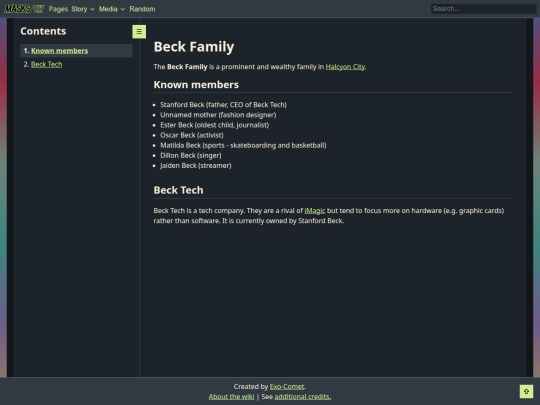Click the Oscar Beck (activist) entry
Viewport: 540px width, 405px height.
click(192, 135)
